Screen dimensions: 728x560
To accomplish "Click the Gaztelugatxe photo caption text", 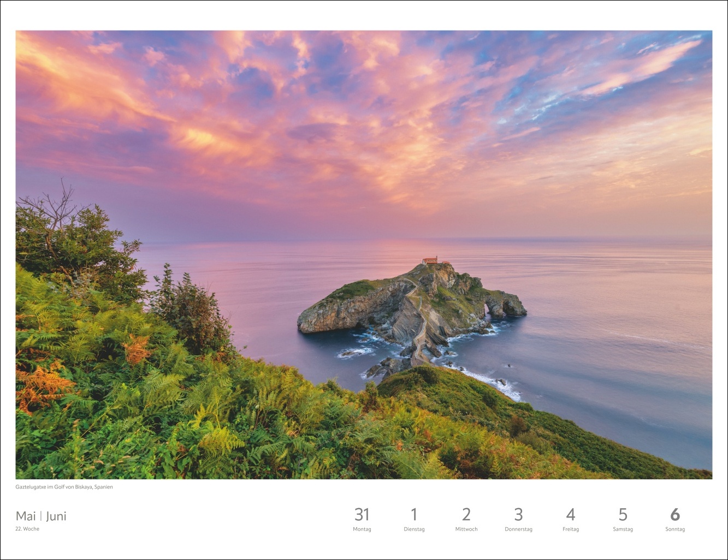I will click(64, 487).
